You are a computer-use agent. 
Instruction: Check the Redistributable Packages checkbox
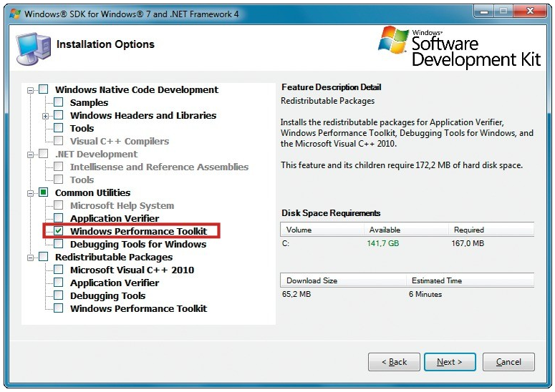pos(43,257)
